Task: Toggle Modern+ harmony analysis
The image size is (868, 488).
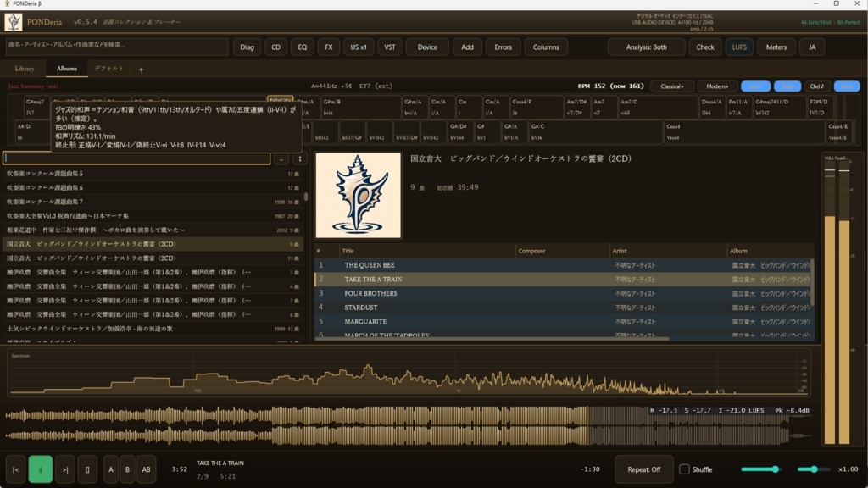Action: [x=717, y=86]
